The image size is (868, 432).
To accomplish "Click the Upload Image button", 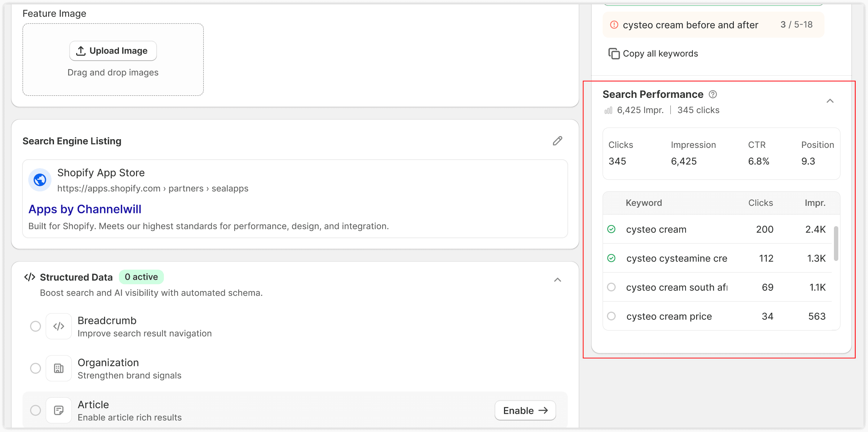I will tap(113, 51).
